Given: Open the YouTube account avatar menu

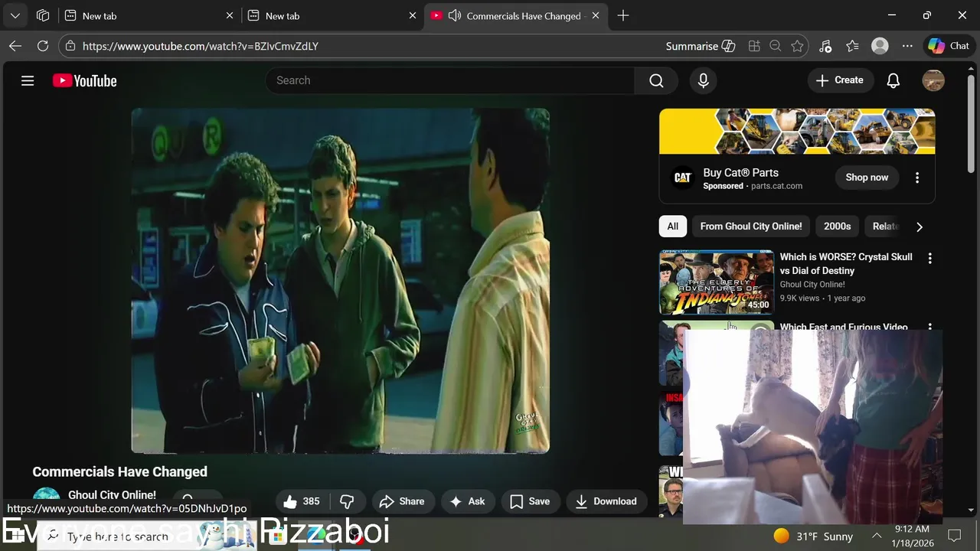Looking at the screenshot, I should click(x=933, y=80).
